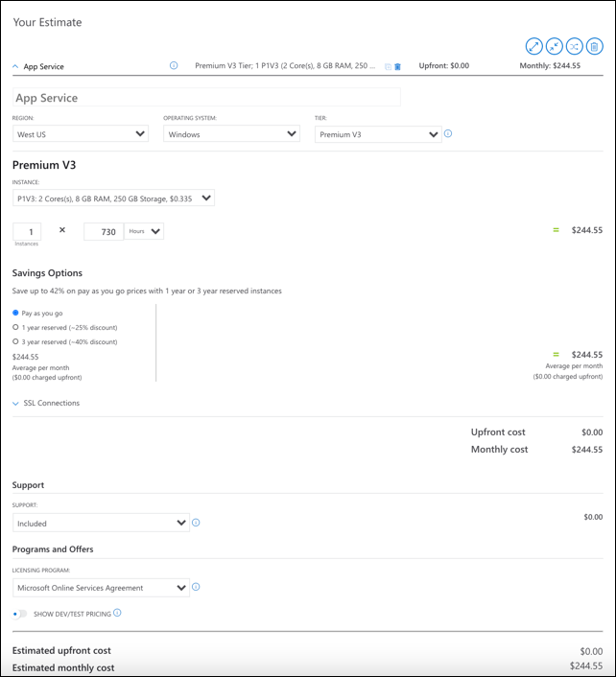Click the 'Your Estimate' heading
Viewport: 616px width, 677px height.
coord(48,22)
